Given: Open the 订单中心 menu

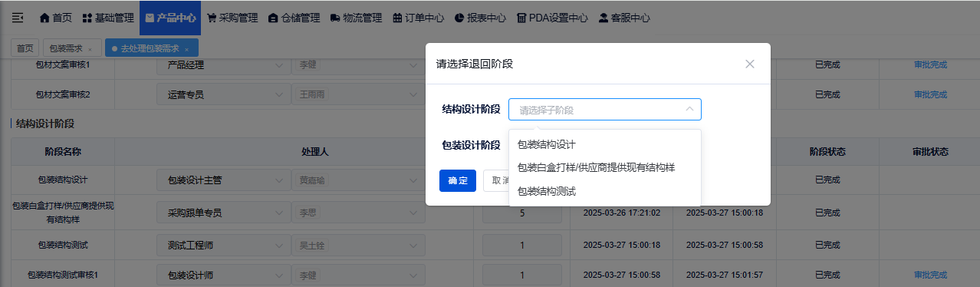Looking at the screenshot, I should pyautogui.click(x=419, y=17).
